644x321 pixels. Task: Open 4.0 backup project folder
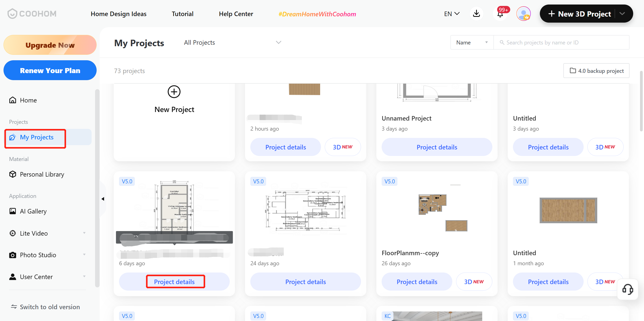[x=596, y=71]
